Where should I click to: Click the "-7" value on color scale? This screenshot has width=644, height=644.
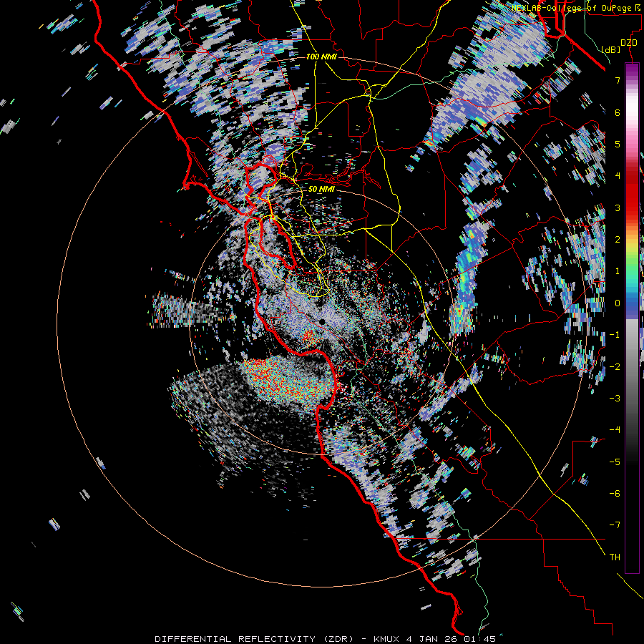615,525
